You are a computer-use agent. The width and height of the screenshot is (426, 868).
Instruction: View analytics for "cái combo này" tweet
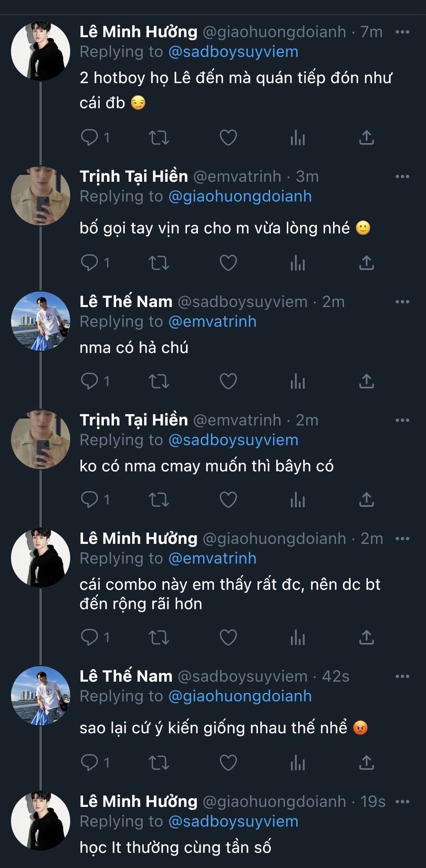(298, 637)
